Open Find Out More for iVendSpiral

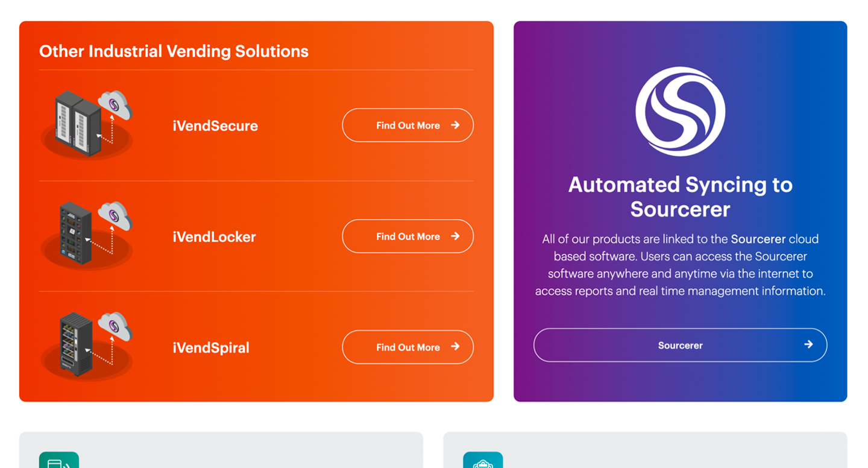click(x=407, y=347)
